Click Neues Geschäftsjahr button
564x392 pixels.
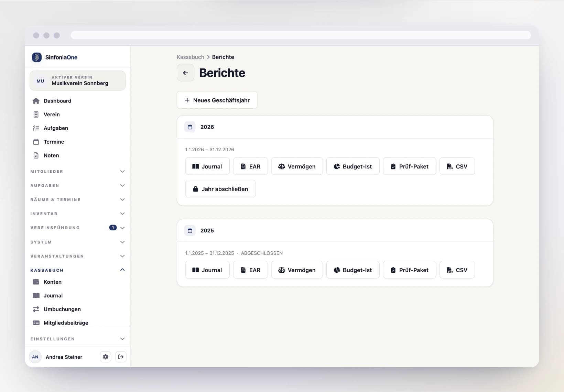pos(217,100)
